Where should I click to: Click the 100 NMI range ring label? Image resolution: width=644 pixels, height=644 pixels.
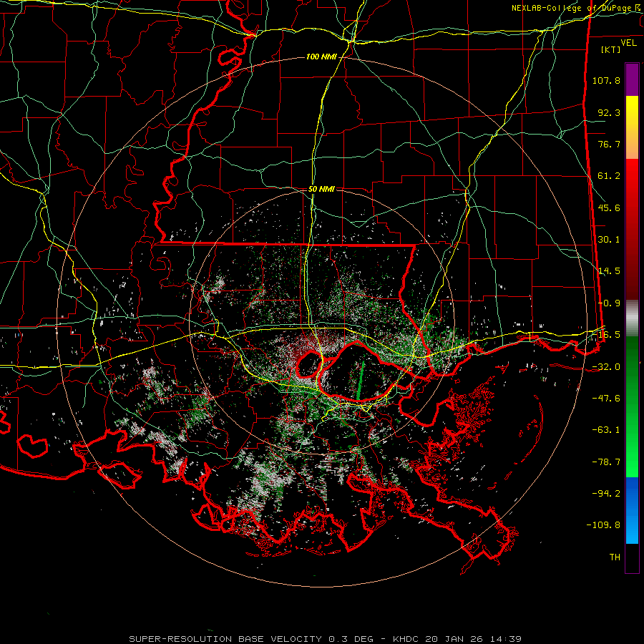(x=321, y=57)
